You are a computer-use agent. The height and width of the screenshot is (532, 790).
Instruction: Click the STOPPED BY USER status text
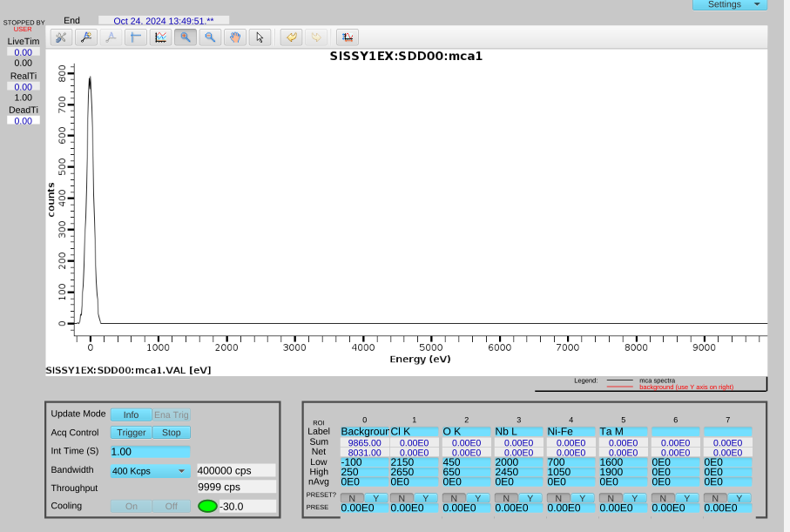(x=24, y=26)
